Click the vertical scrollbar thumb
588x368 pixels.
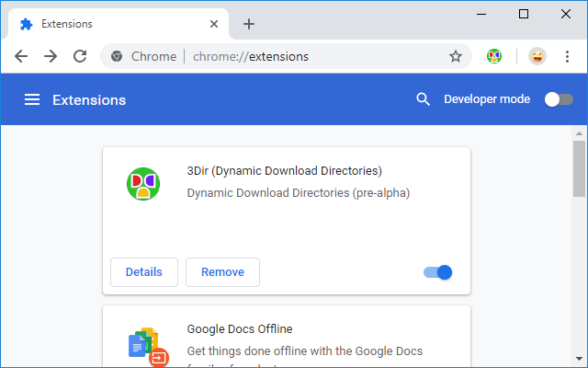pos(580,168)
